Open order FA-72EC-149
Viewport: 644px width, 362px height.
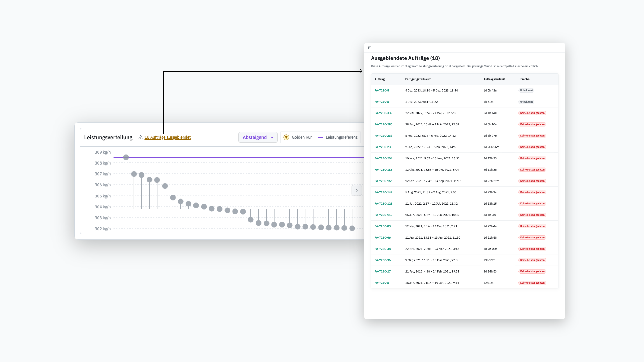pyautogui.click(x=383, y=192)
